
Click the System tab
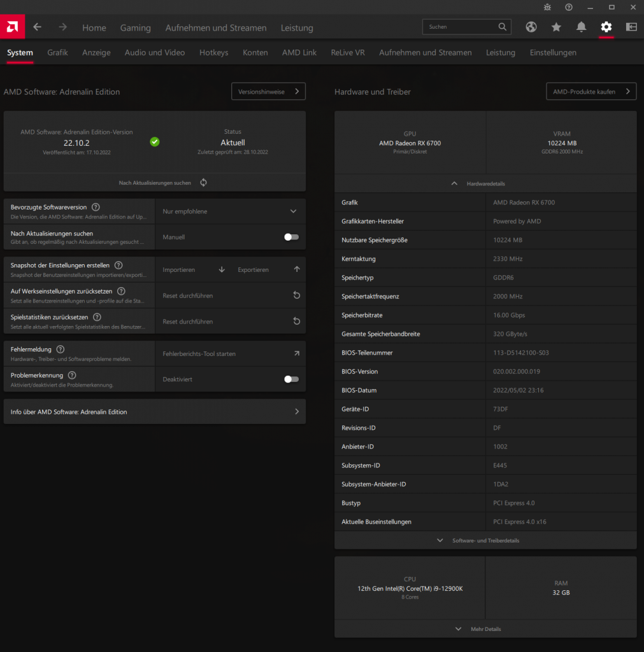(20, 53)
